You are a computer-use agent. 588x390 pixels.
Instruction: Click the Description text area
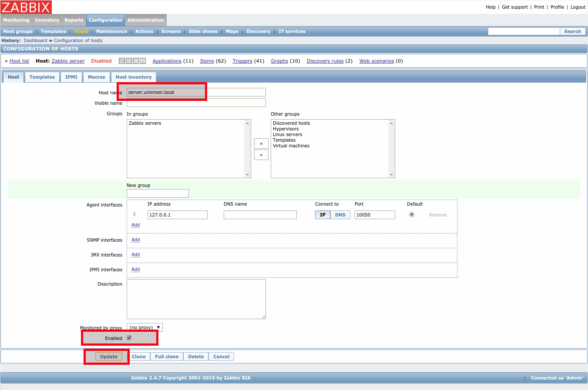click(196, 299)
